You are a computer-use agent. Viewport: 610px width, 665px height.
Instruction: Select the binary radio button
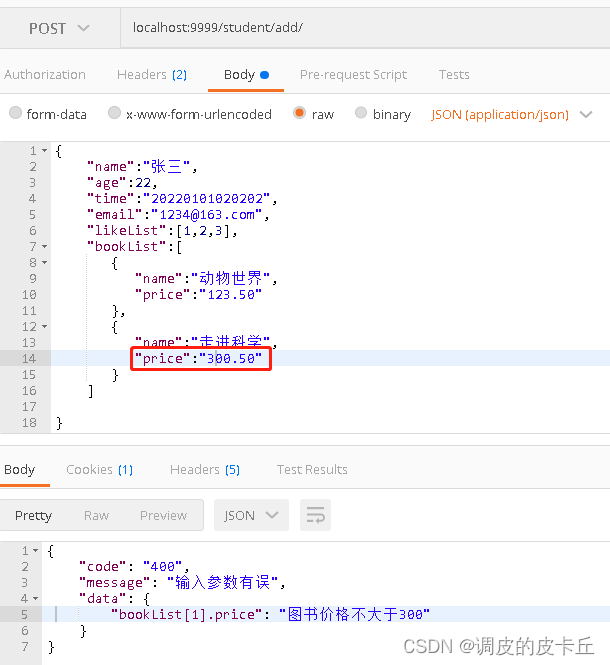pos(361,113)
